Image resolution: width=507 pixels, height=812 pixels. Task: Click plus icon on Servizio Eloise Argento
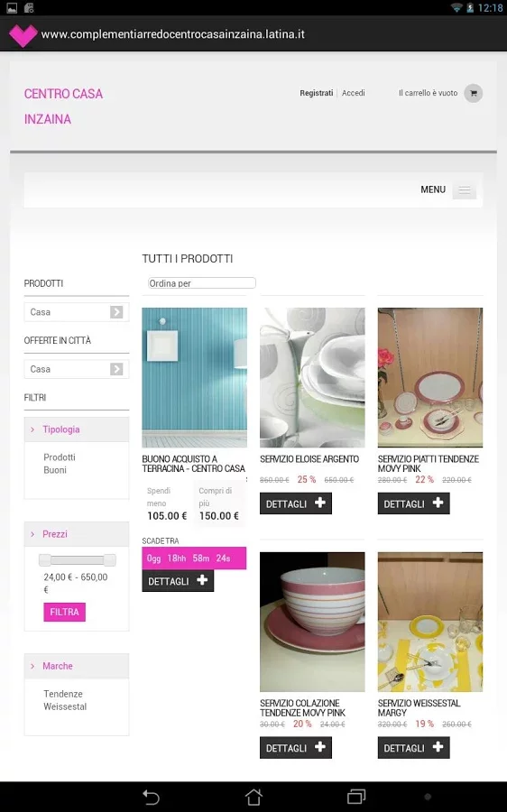(320, 503)
